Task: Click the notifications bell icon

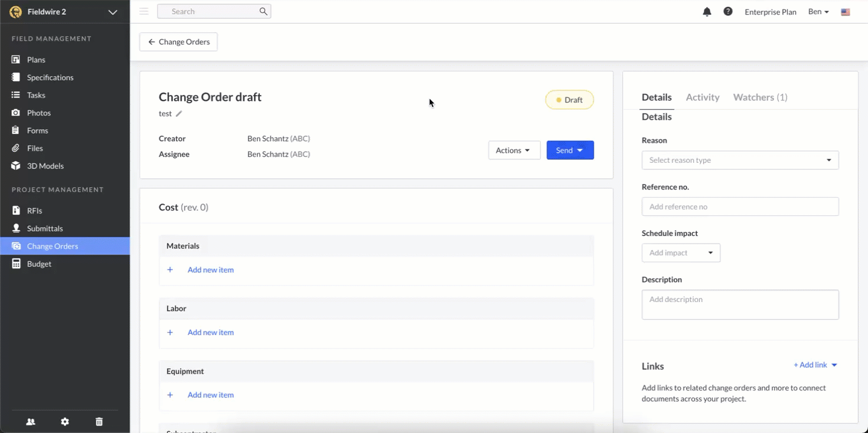Action: click(x=707, y=12)
